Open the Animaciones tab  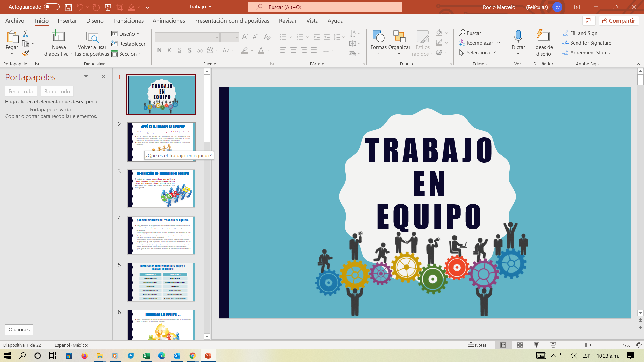tap(169, 21)
